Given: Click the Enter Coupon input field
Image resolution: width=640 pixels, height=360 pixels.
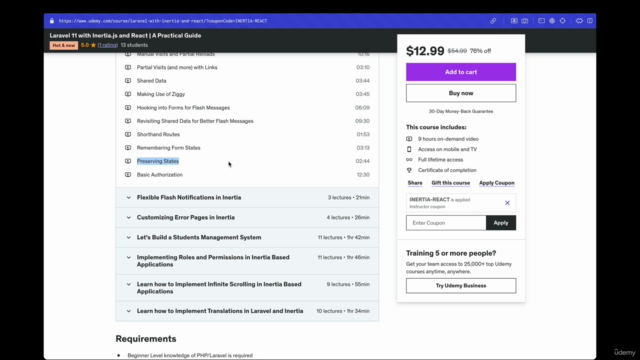Looking at the screenshot, I should 446,223.
